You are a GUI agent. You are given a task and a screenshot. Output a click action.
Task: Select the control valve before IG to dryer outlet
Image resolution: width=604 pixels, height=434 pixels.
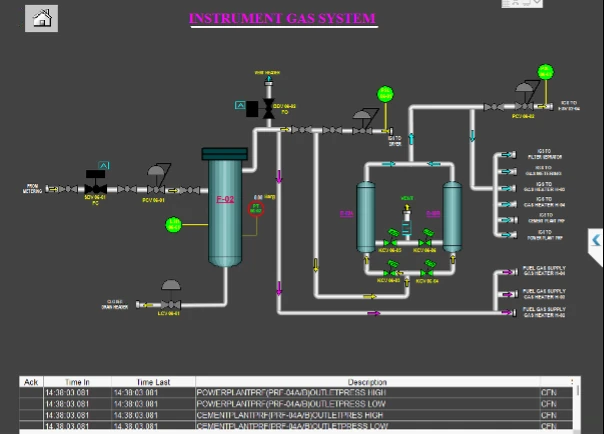(x=364, y=122)
